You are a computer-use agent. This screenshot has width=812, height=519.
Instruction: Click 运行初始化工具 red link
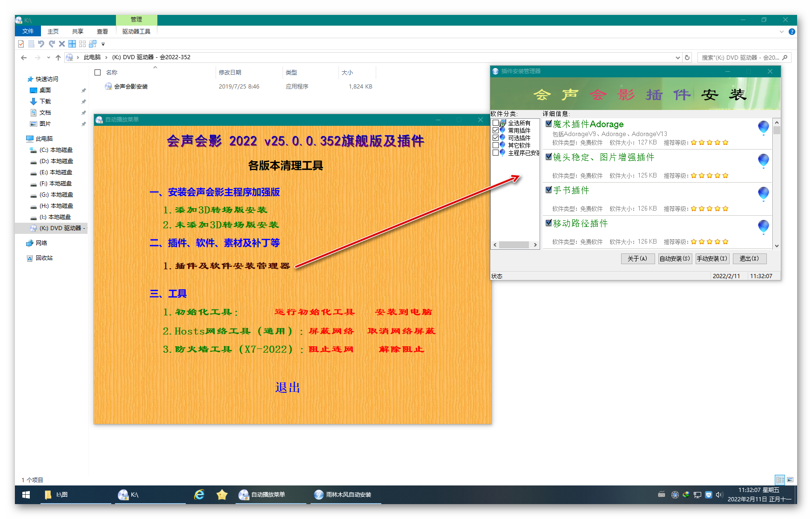coord(315,312)
